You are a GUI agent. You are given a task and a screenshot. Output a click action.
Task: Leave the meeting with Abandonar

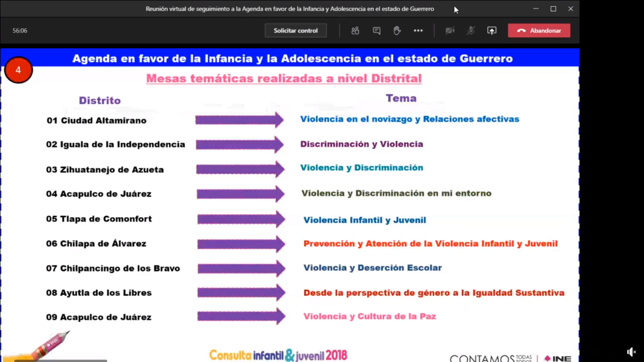[539, 31]
